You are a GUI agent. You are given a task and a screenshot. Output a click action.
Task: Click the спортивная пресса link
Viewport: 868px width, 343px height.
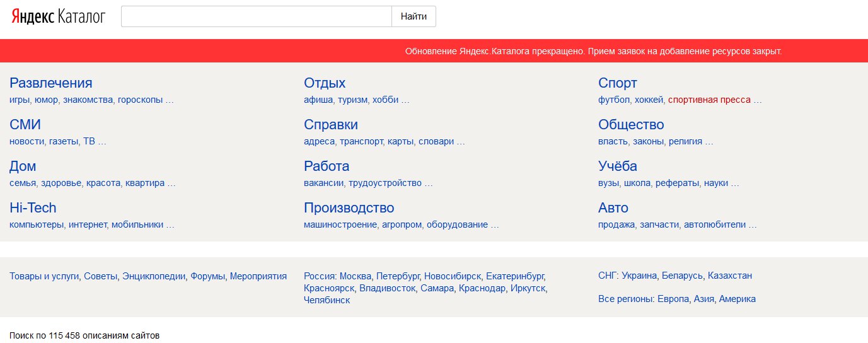[x=709, y=100]
